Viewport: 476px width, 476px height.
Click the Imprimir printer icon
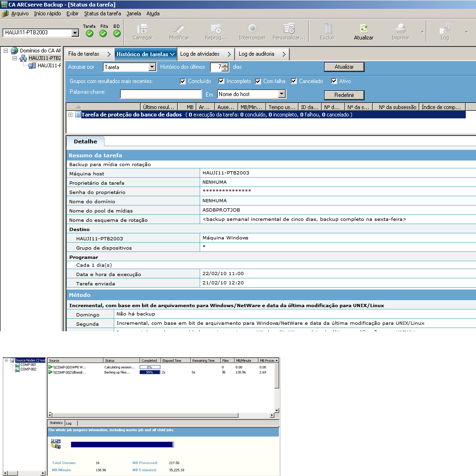[400, 29]
